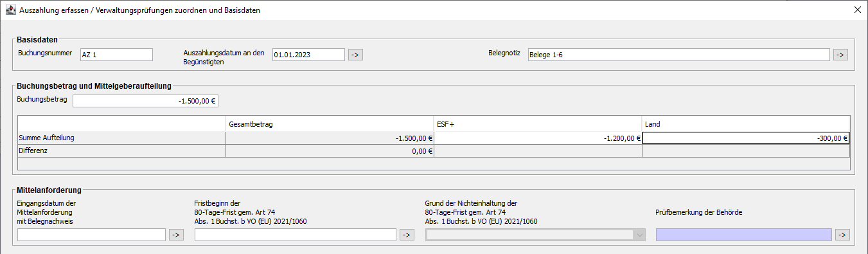Select the ESF+ Summe Aufteilung cell
Screen dimensions: 868x254
pyautogui.click(x=538, y=138)
